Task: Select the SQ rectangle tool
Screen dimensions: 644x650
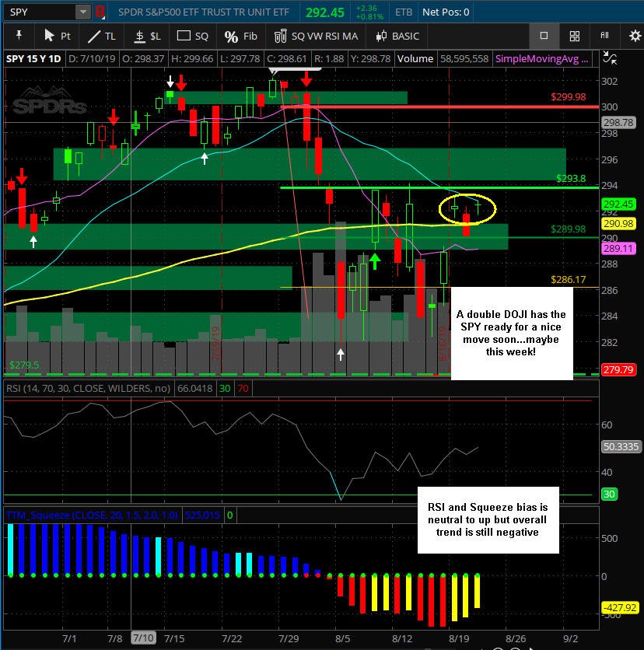Action: click(x=193, y=36)
